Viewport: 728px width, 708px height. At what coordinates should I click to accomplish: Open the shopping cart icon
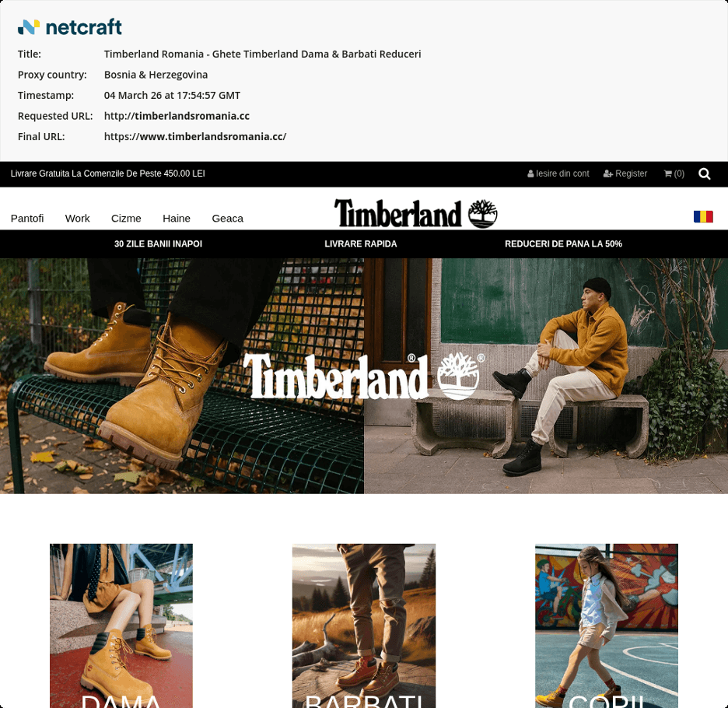point(667,173)
